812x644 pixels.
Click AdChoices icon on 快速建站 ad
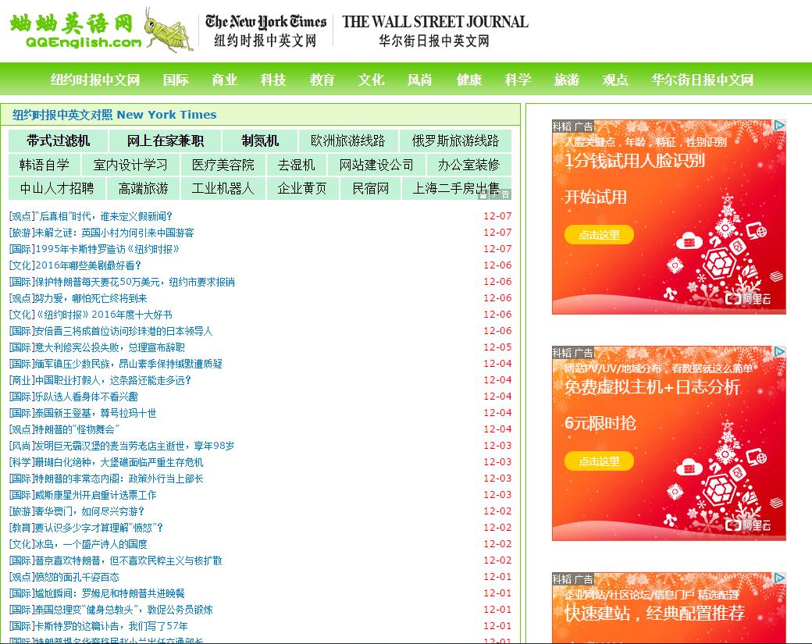click(779, 578)
